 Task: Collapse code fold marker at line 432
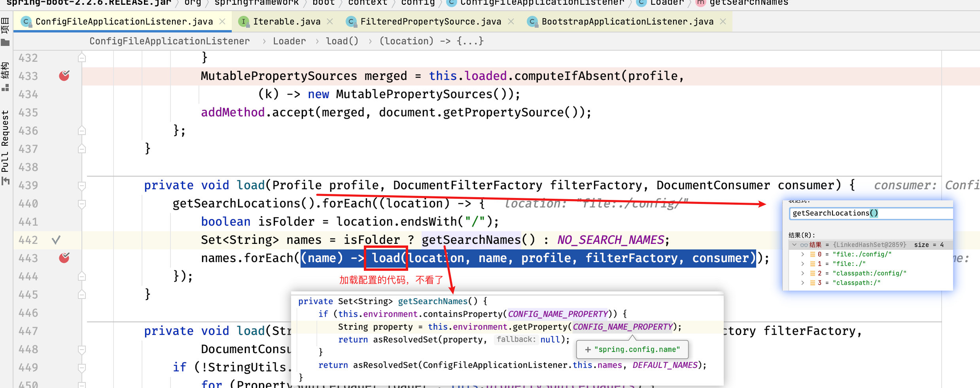[82, 58]
